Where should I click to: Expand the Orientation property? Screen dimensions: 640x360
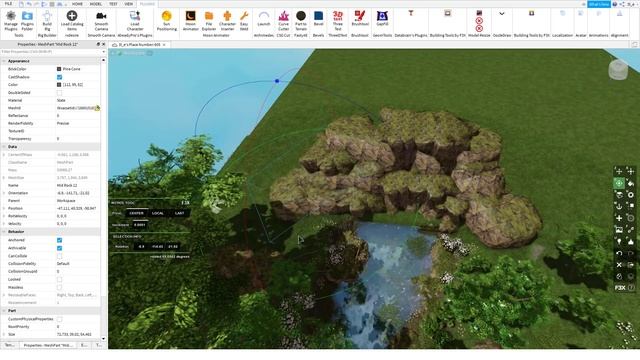(x=4, y=193)
